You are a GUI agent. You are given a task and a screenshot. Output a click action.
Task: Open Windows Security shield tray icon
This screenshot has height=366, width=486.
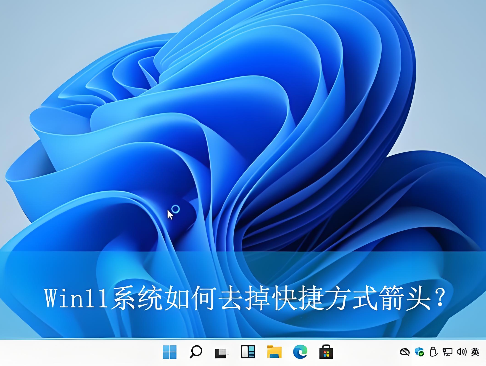pyautogui.click(x=419, y=352)
